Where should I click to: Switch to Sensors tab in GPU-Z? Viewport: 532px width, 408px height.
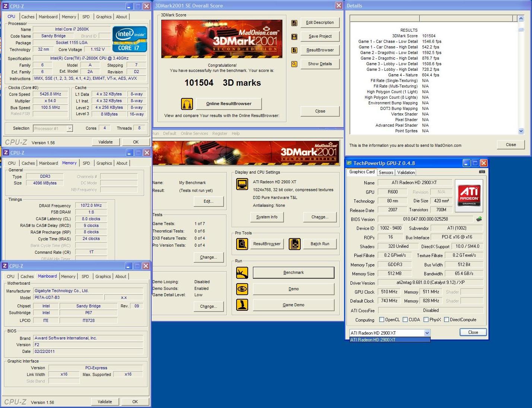pyautogui.click(x=386, y=172)
